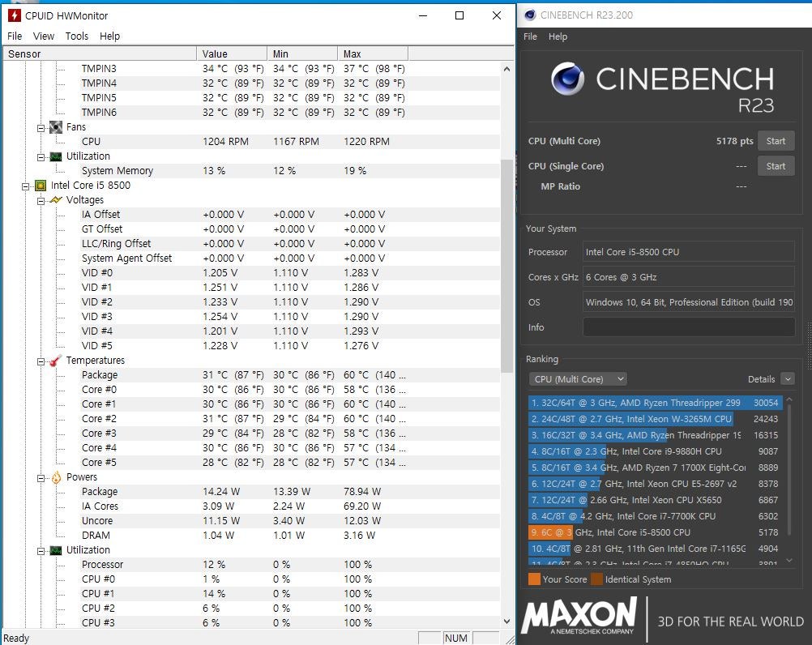Select the Intel Core i9-9880H ranking entry
This screenshot has height=645, width=812.
(655, 451)
